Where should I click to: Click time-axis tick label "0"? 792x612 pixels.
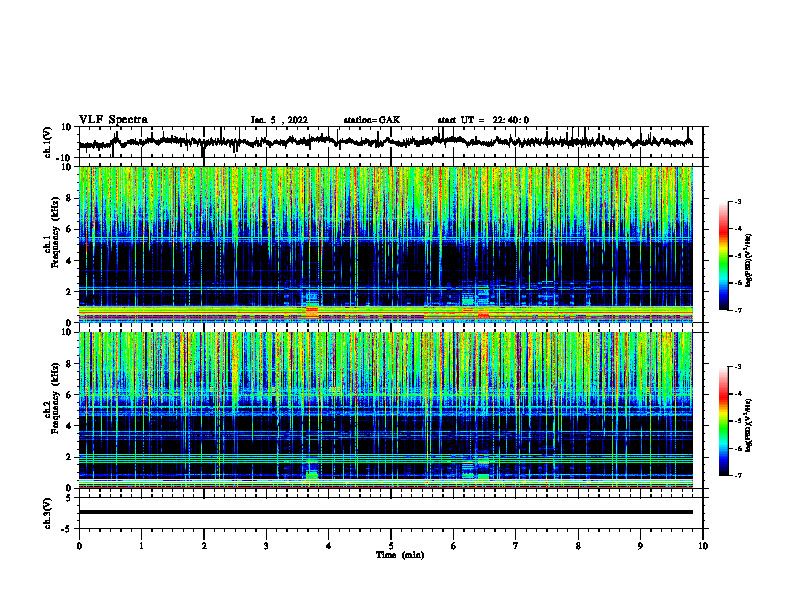point(79,546)
